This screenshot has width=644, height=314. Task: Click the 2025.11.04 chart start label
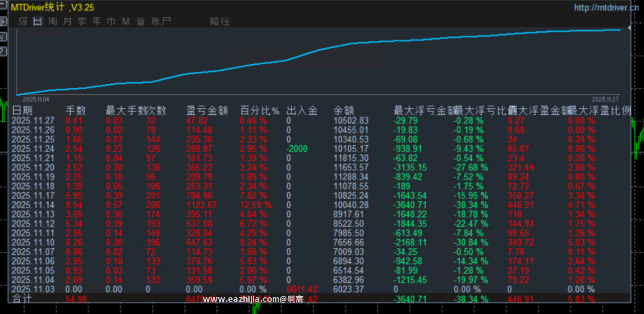pyautogui.click(x=36, y=99)
